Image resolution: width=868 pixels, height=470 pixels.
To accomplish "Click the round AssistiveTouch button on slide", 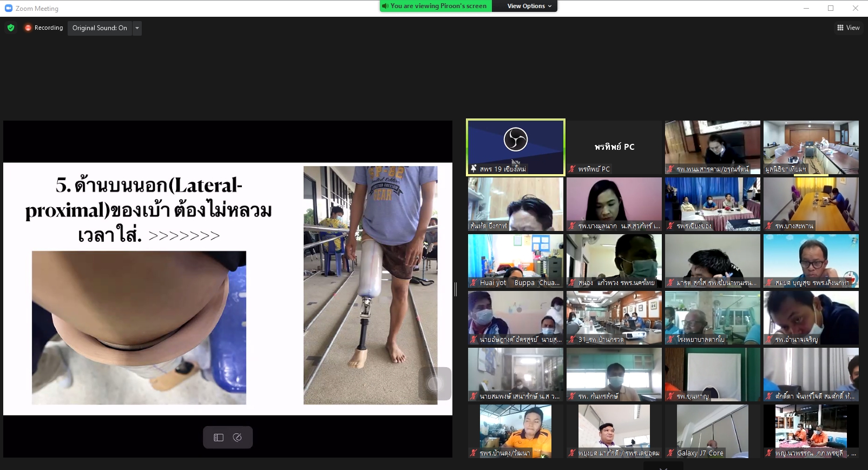I will point(435,384).
